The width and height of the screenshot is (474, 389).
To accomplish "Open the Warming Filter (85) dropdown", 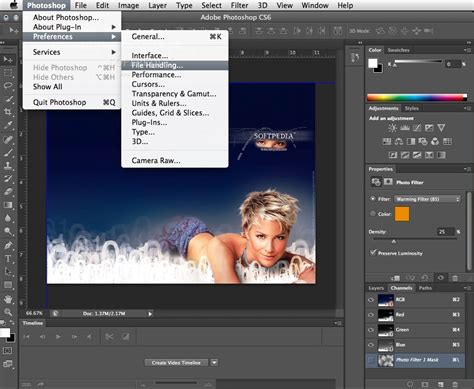I will tap(427, 199).
